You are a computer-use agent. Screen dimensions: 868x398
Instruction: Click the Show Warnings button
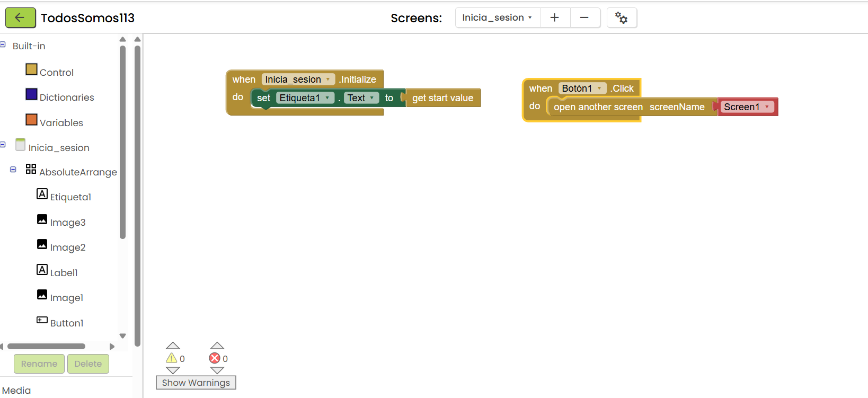pos(196,383)
